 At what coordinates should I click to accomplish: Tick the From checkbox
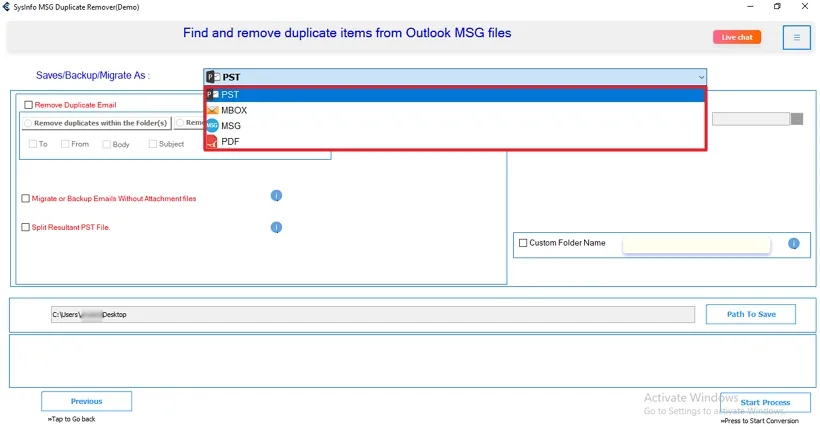pos(65,144)
